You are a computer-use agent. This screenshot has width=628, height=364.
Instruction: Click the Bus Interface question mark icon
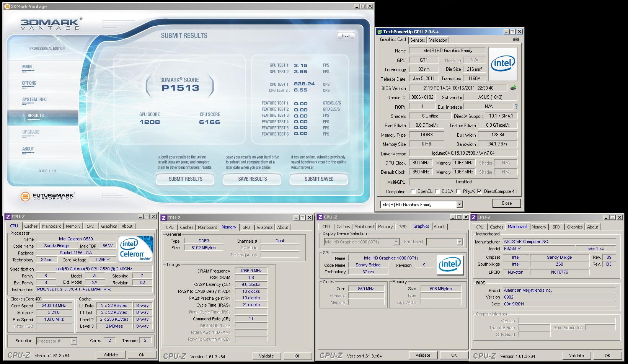[x=516, y=106]
